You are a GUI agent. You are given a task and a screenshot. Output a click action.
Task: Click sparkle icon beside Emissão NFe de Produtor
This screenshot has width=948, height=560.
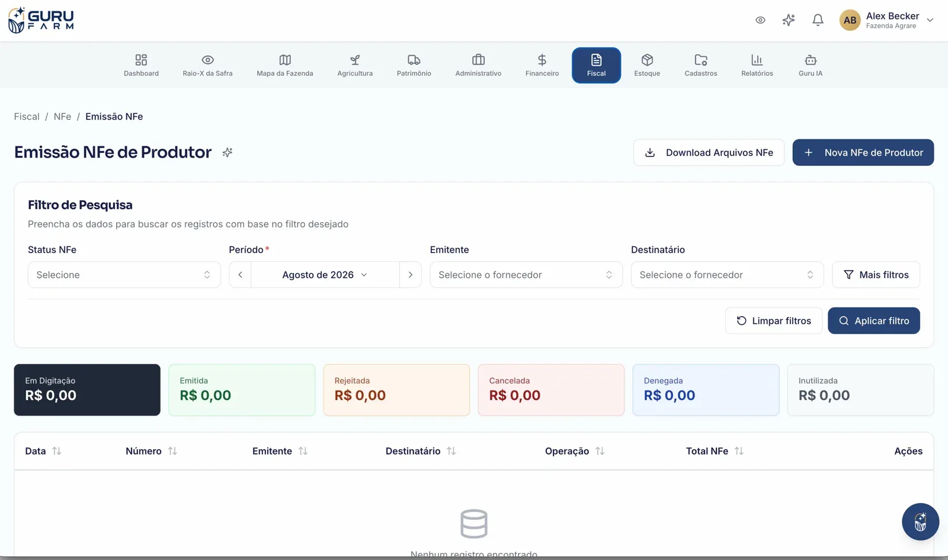[228, 152]
